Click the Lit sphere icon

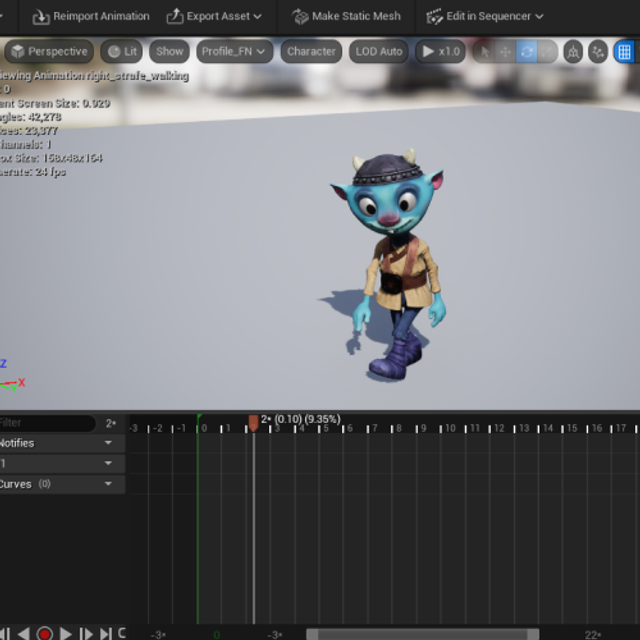point(114,51)
